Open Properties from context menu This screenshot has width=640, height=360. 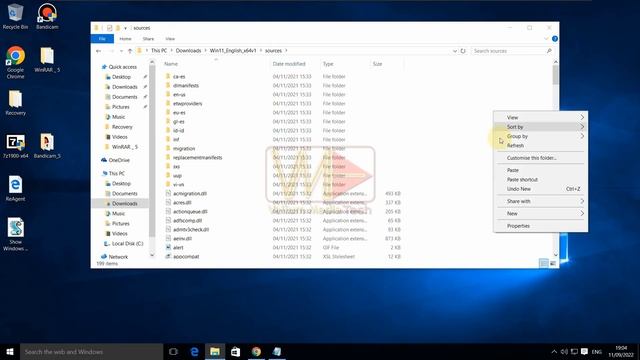540,226
